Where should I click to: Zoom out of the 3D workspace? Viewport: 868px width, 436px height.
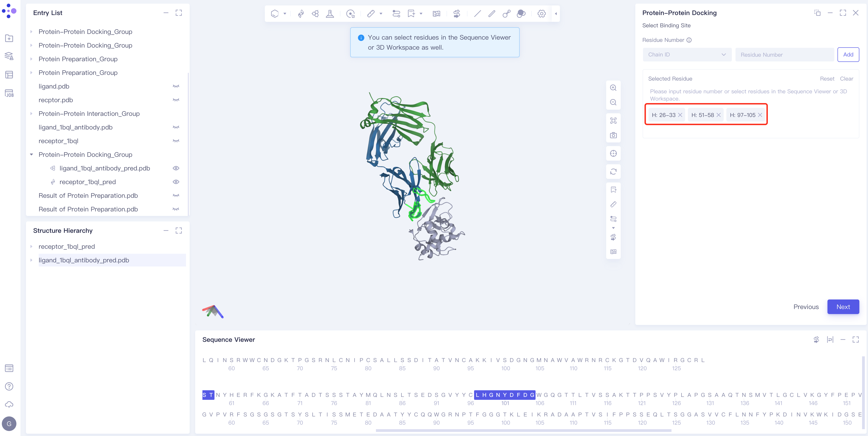[613, 102]
